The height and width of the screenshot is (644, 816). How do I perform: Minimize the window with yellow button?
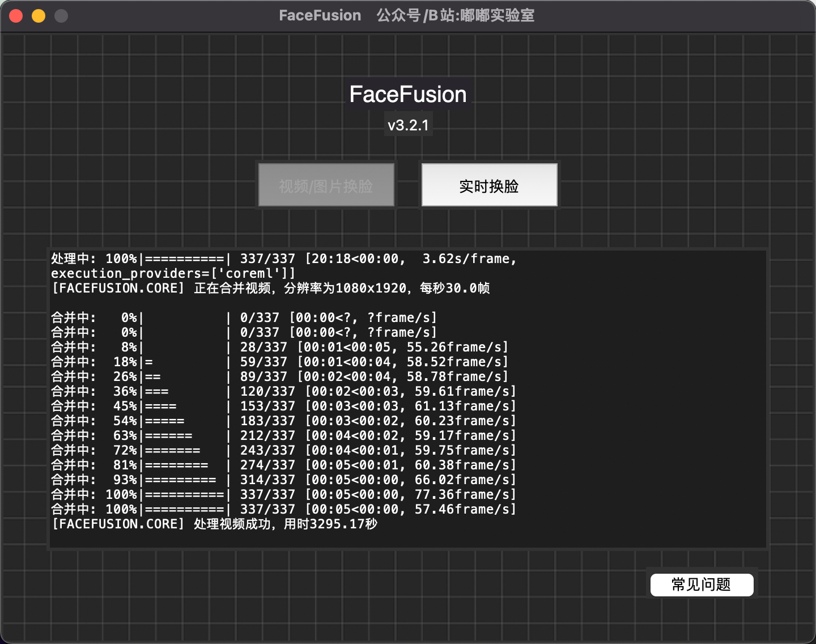pos(39,16)
